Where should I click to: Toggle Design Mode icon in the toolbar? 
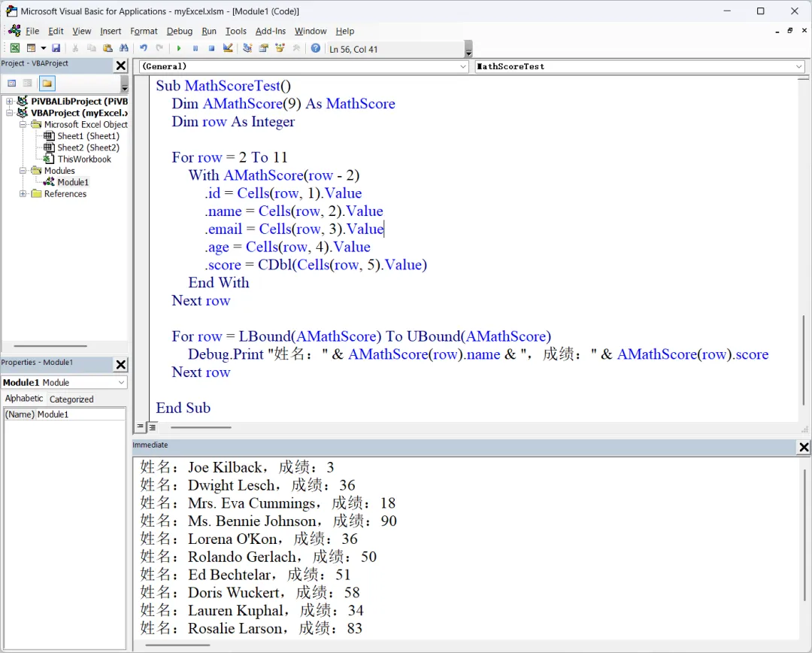228,48
